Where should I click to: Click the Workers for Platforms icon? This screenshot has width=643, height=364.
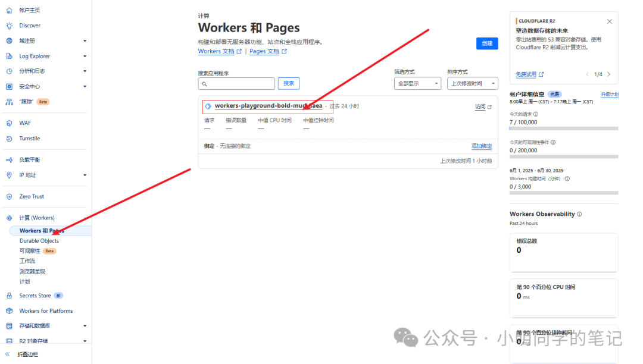coord(9,311)
